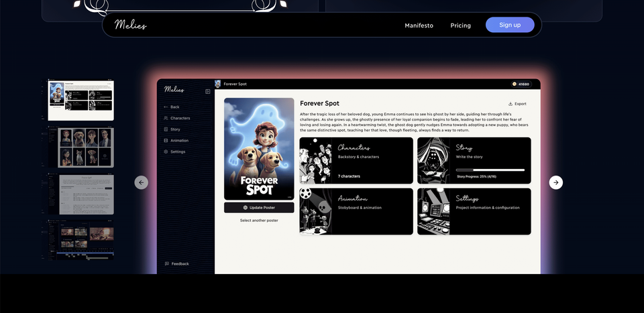Open the Animation storyboard card
The width and height of the screenshot is (644, 313).
(356, 211)
